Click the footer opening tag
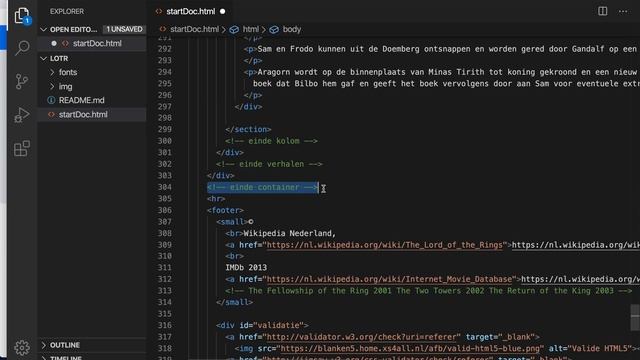The image size is (640, 360). (x=225, y=210)
